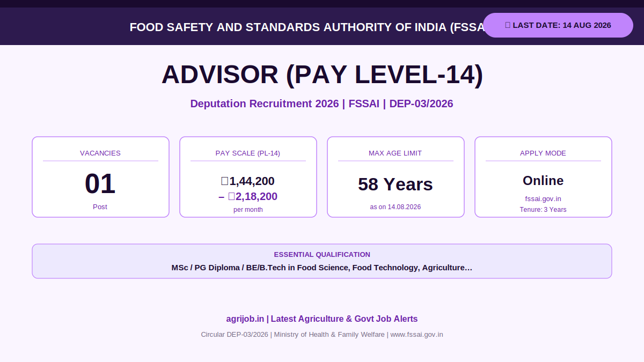Click the FSSAI authority header title
The height and width of the screenshot is (362, 644).
308,27
